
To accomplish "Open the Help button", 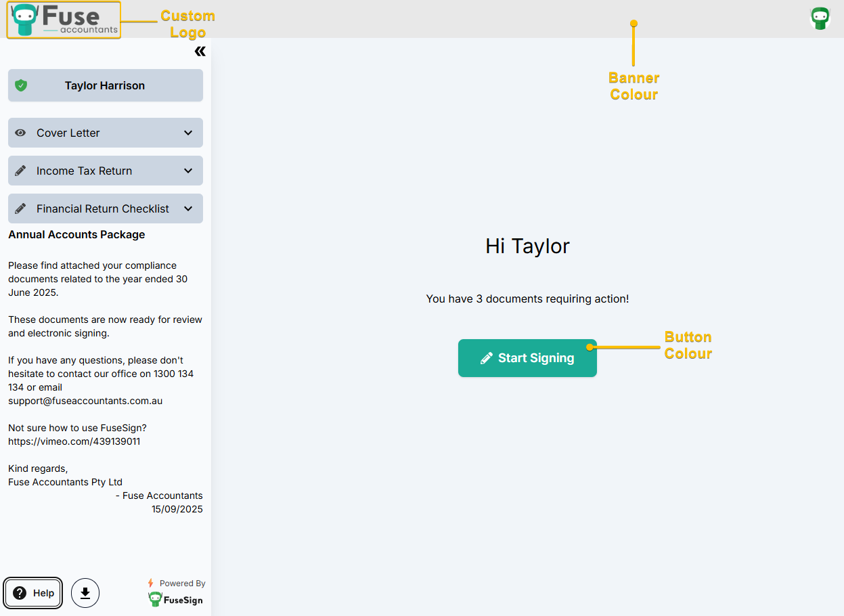I will point(34,593).
